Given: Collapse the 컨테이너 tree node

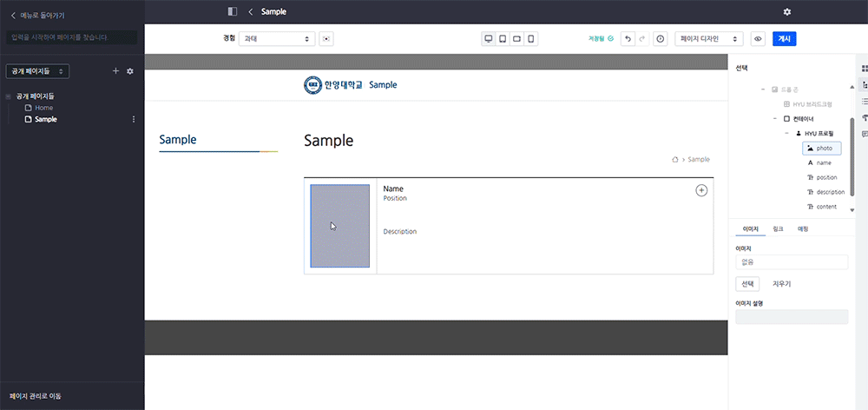Looking at the screenshot, I should pyautogui.click(x=774, y=118).
